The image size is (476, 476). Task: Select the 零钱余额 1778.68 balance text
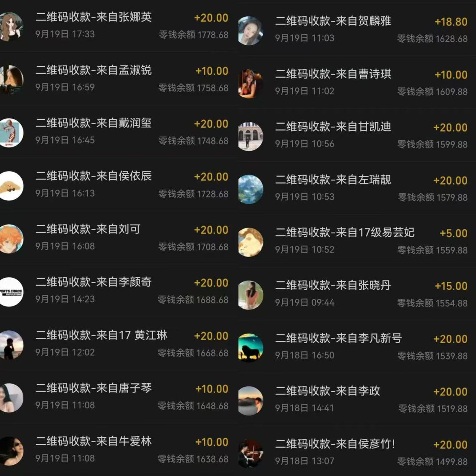pyautogui.click(x=194, y=35)
